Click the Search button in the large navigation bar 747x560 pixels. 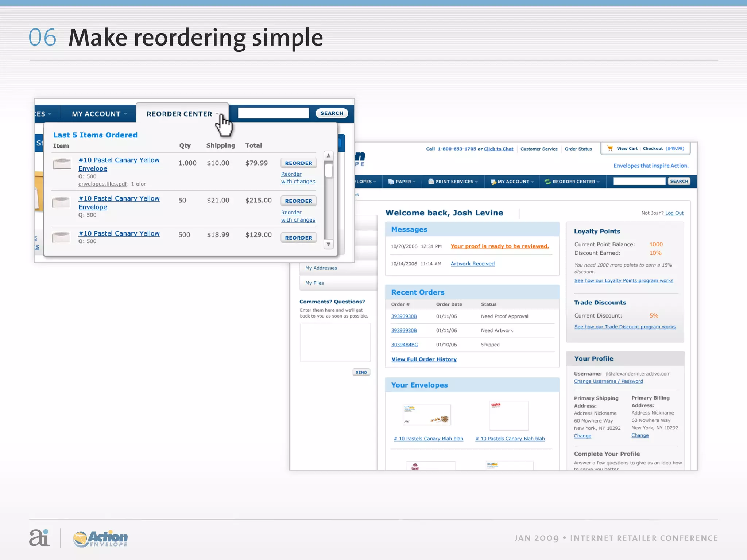332,113
